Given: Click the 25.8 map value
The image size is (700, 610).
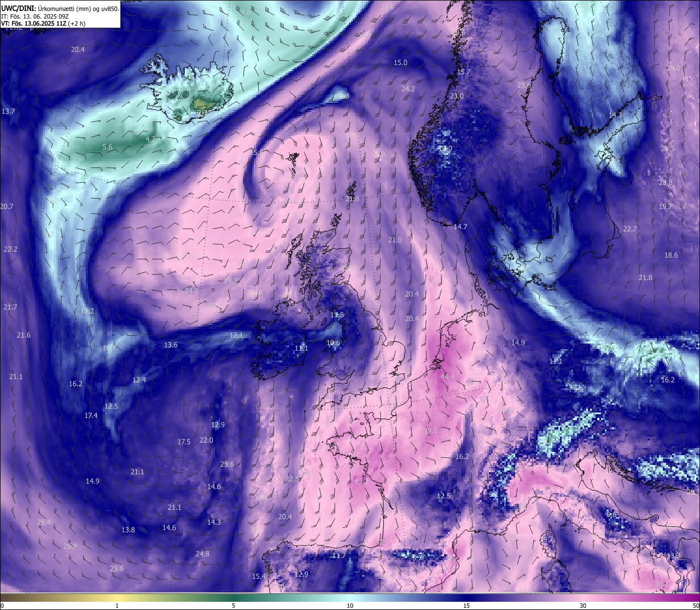Looking at the screenshot, I should pos(70,546).
